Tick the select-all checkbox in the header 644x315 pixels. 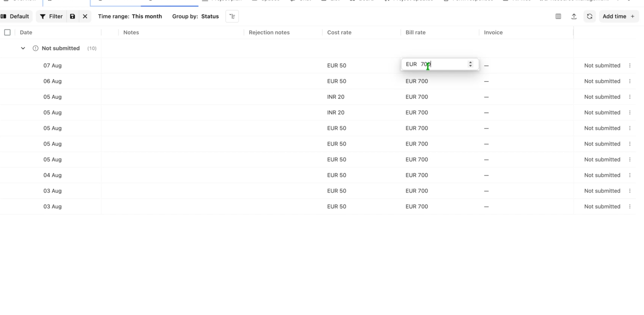click(7, 32)
